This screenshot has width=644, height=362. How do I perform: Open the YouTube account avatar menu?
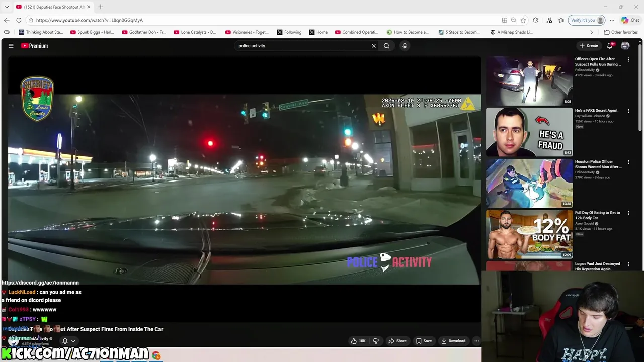click(x=625, y=46)
